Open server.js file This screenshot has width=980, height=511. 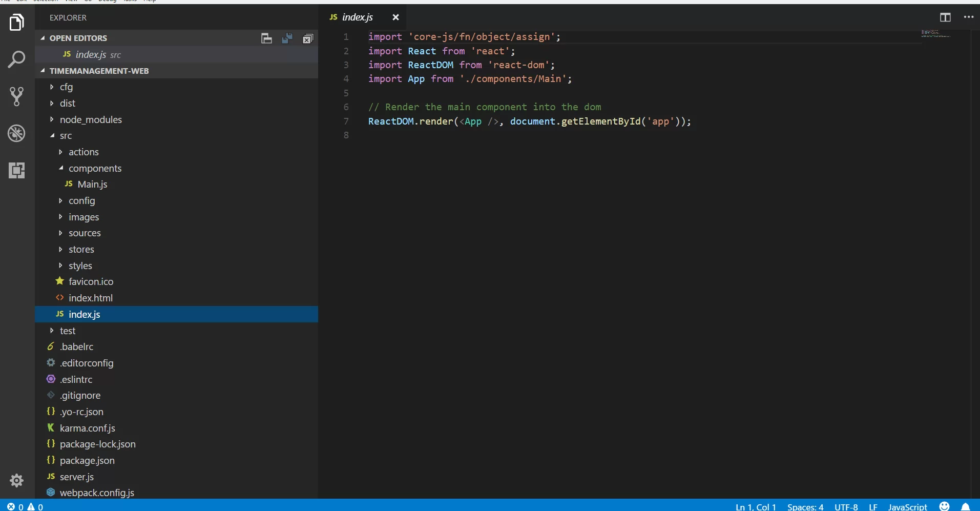(x=177, y=477)
